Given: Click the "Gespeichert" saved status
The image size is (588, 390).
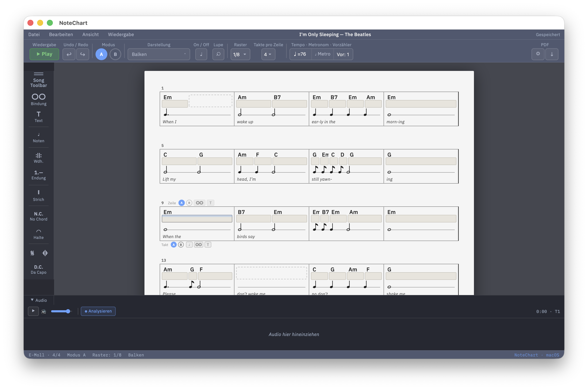Looking at the screenshot, I should pos(548,35).
